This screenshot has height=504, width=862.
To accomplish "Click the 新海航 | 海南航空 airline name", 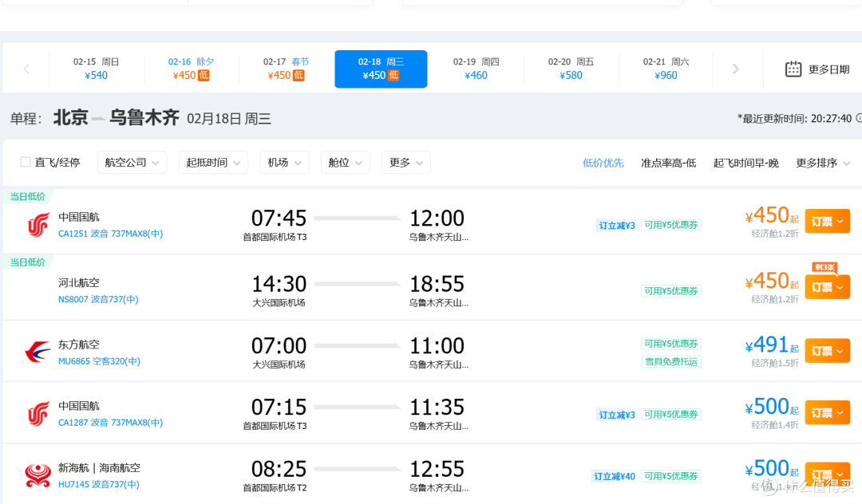I will [99, 468].
